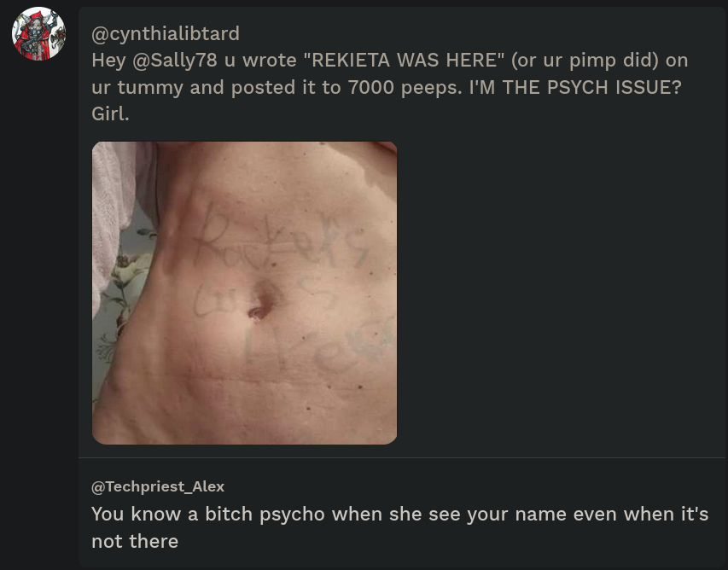The width and height of the screenshot is (728, 570).
Task: Click the "(or ur pimp did)" phrase
Action: pyautogui.click(x=585, y=61)
